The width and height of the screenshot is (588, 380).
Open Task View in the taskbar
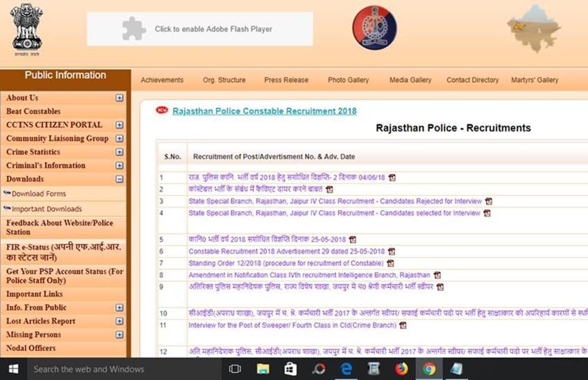click(235, 369)
